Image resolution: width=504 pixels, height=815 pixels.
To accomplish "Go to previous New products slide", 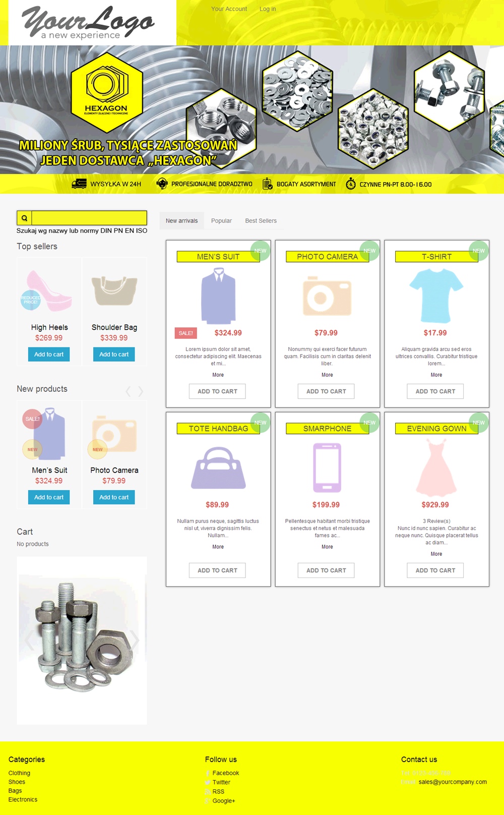I will pyautogui.click(x=128, y=391).
